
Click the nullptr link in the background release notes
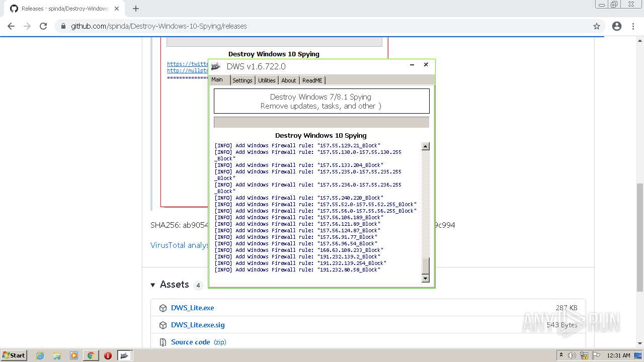[188, 70]
